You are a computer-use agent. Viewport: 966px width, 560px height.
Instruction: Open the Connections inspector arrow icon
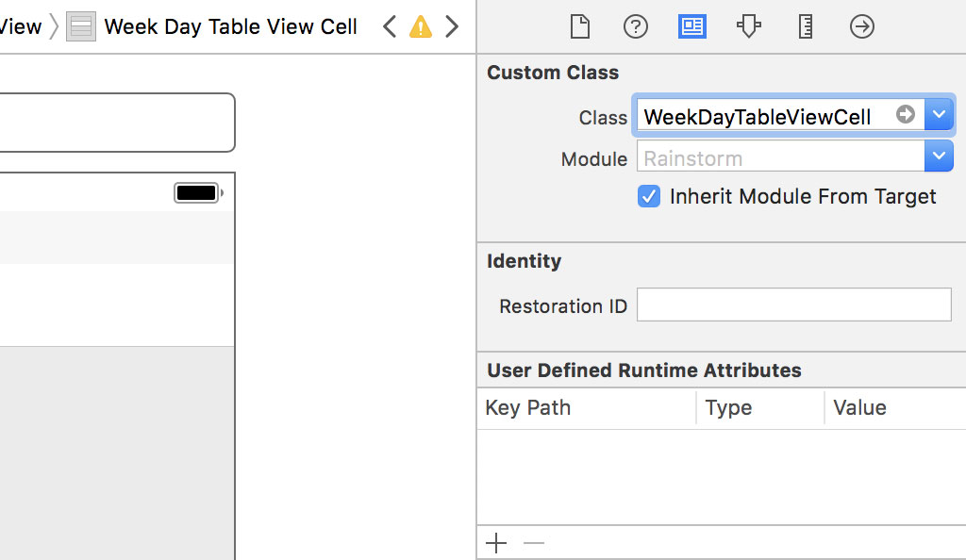pyautogui.click(x=861, y=26)
